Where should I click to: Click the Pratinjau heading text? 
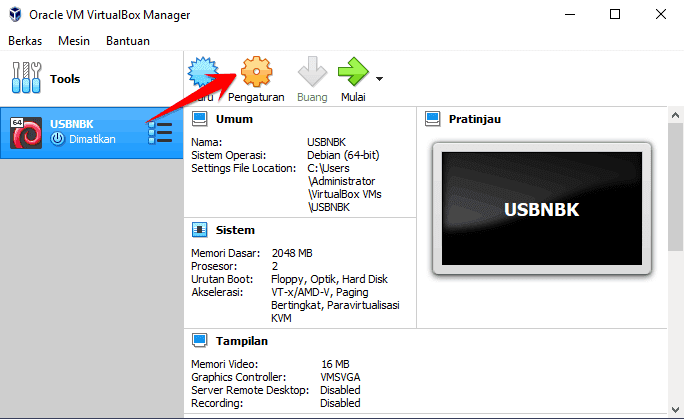[x=475, y=119]
